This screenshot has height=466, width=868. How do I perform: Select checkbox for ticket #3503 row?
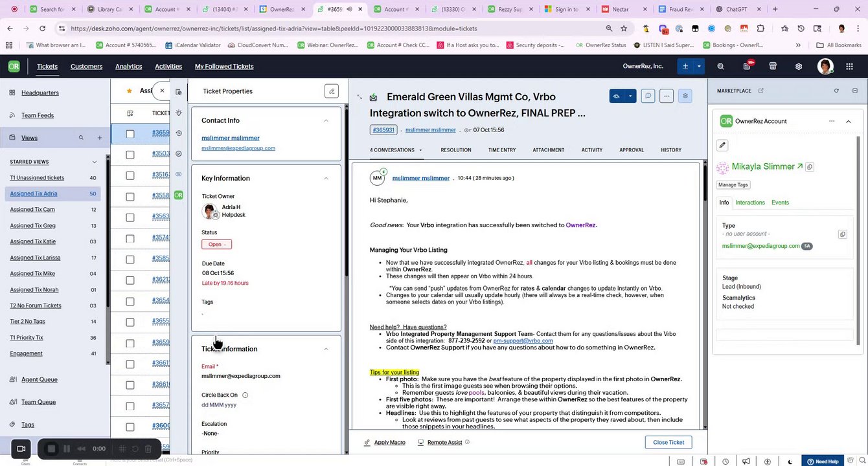(x=130, y=154)
